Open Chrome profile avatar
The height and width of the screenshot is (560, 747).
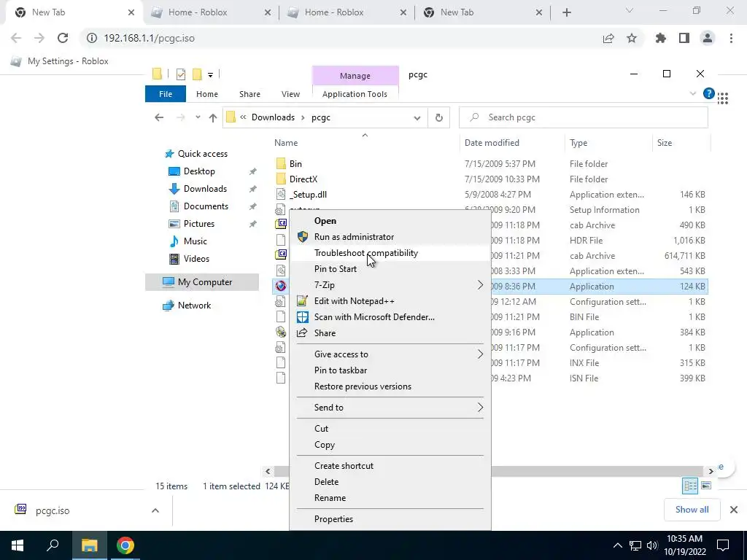708,38
